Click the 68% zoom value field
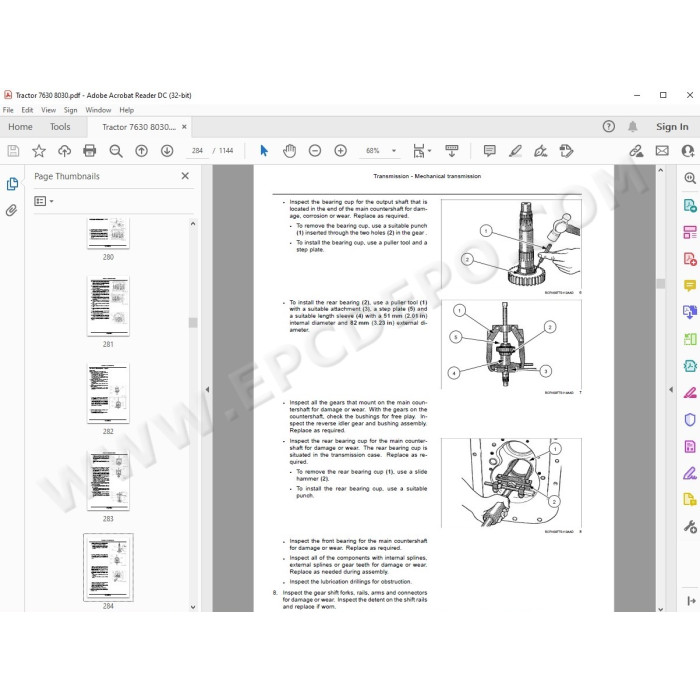Image resolution: width=700 pixels, height=700 pixels. (x=373, y=151)
